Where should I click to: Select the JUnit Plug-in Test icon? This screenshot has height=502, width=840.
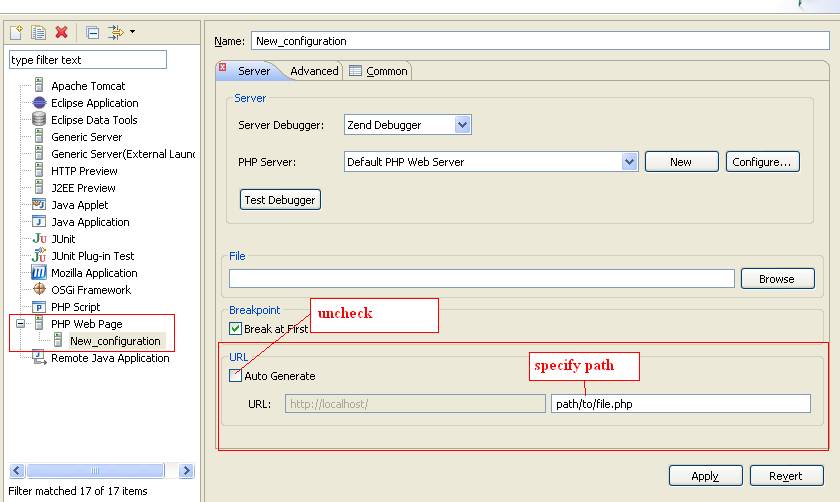pyautogui.click(x=39, y=254)
